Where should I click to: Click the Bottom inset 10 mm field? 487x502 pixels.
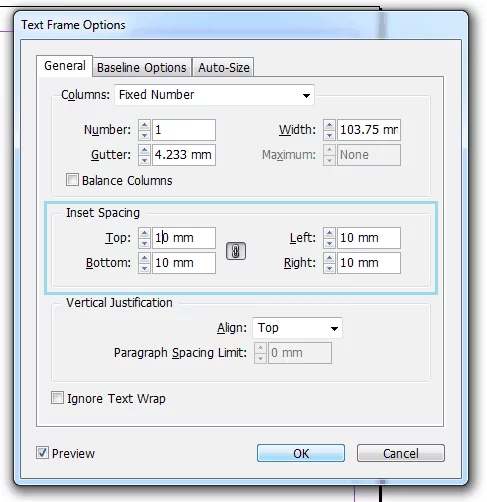[x=184, y=263]
